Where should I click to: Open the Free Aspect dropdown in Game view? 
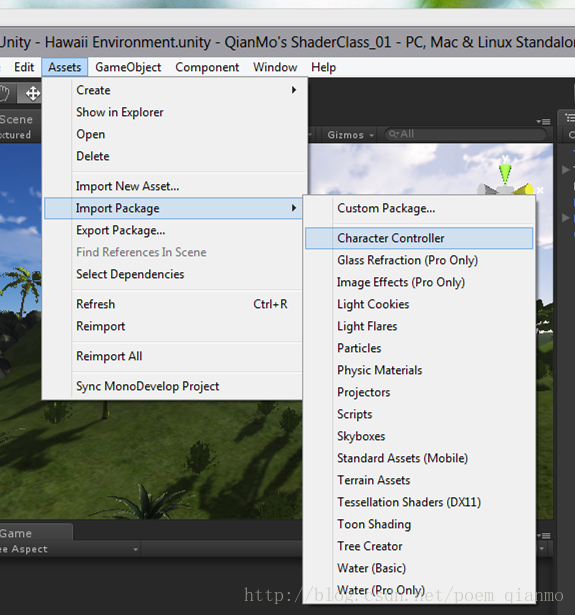pos(70,549)
